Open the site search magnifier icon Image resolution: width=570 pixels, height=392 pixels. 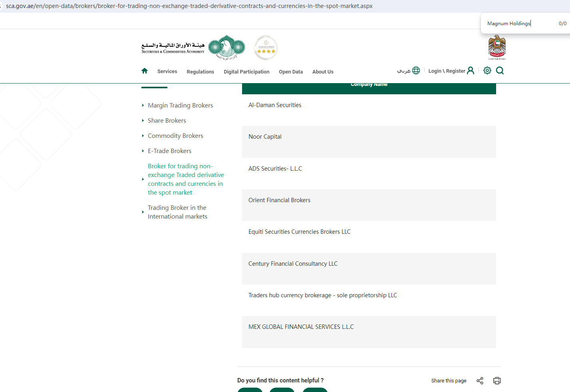pyautogui.click(x=500, y=71)
